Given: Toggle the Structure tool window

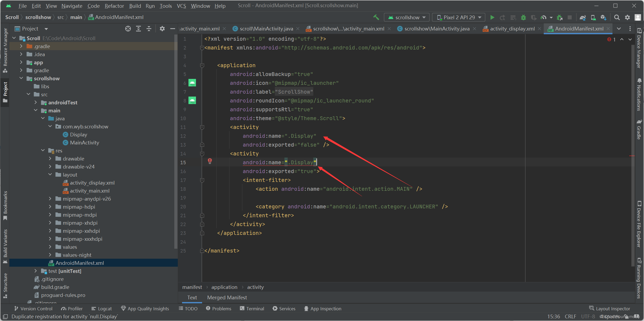Looking at the screenshot, I should pos(5,285).
